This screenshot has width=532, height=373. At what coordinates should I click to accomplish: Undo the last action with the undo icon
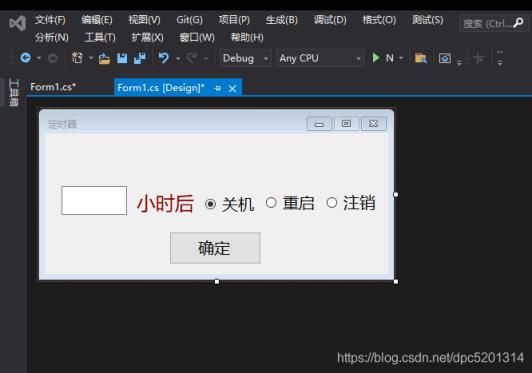point(164,58)
